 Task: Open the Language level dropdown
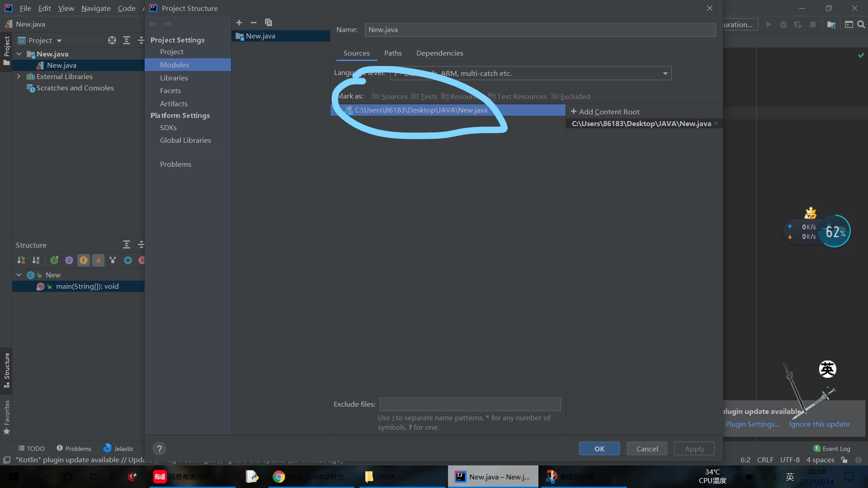[x=531, y=73]
